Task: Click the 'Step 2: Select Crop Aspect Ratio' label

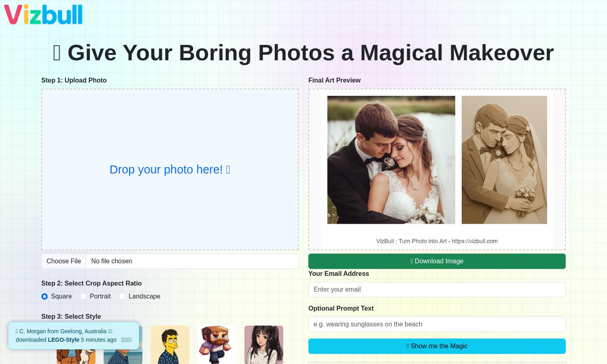Action: pos(91,283)
